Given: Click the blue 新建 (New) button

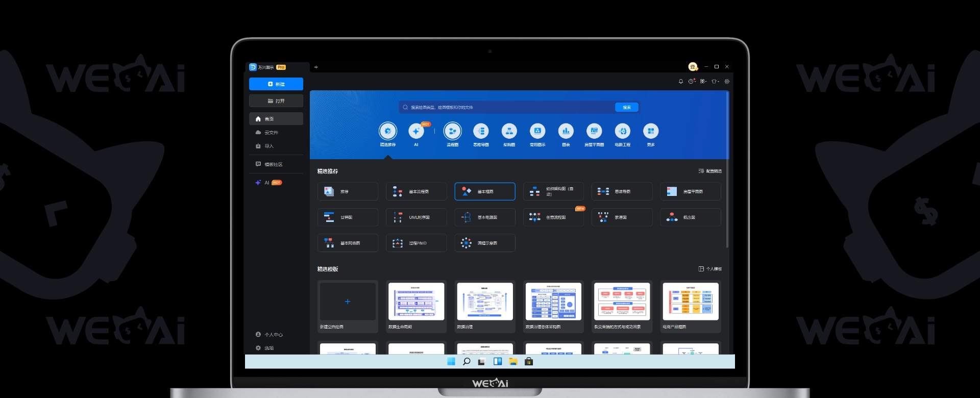Looking at the screenshot, I should tap(276, 84).
